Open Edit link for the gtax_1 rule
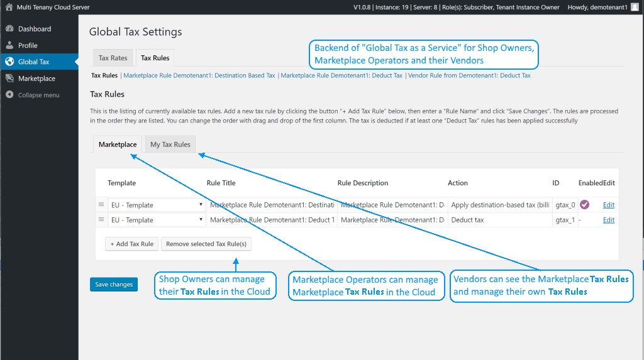Screen dimensions: 644x360 [x=609, y=220]
